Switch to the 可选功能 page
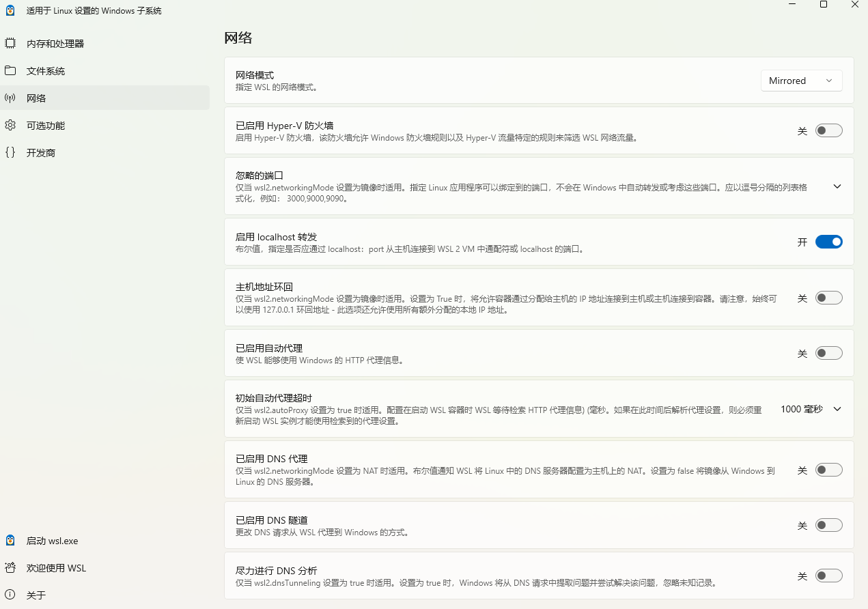868x609 pixels. (x=46, y=126)
